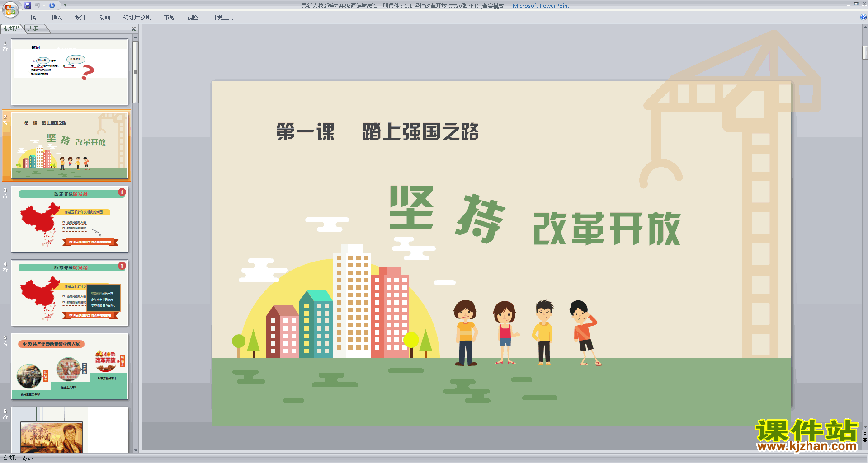Click animation star icon beside slide 3
Screen dimensions: 868x463
pyautogui.click(x=5, y=196)
